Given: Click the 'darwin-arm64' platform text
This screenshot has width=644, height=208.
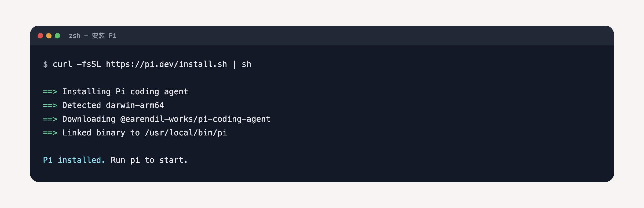Looking at the screenshot, I should pyautogui.click(x=135, y=105).
